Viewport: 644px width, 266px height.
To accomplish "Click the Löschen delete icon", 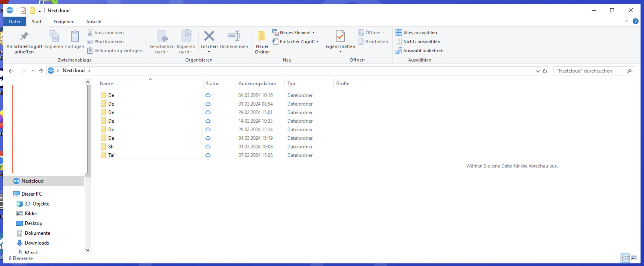I will [x=209, y=36].
